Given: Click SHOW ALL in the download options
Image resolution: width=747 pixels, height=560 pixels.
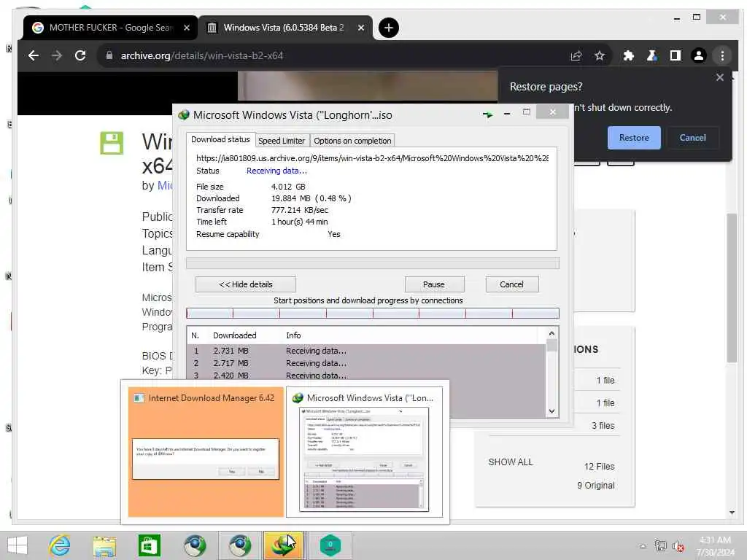Looking at the screenshot, I should coord(510,462).
